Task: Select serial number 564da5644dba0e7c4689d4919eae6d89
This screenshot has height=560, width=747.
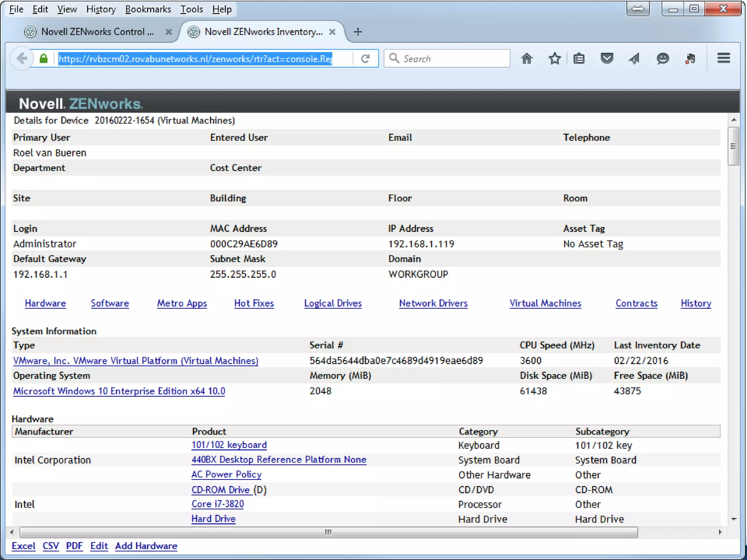Action: [396, 361]
